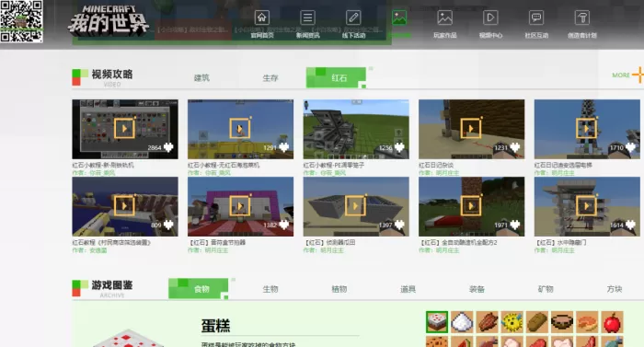The image size is (644, 347).
Task: Select the cooked steak food icon
Action: point(487,322)
